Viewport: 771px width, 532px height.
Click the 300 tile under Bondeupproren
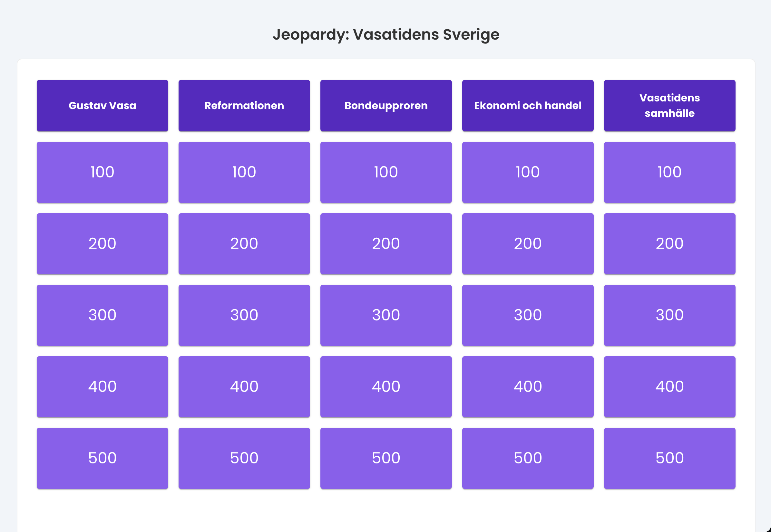point(386,315)
